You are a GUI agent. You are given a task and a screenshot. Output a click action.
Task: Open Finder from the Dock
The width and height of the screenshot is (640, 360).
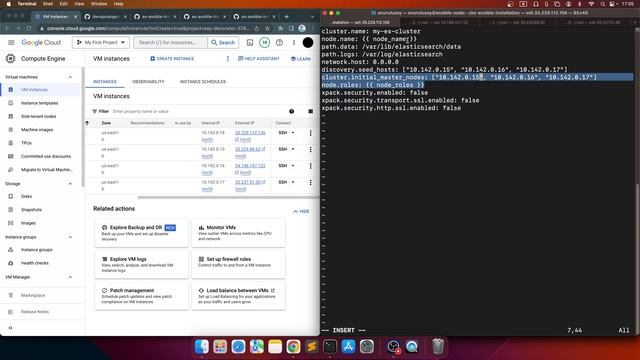click(202, 347)
